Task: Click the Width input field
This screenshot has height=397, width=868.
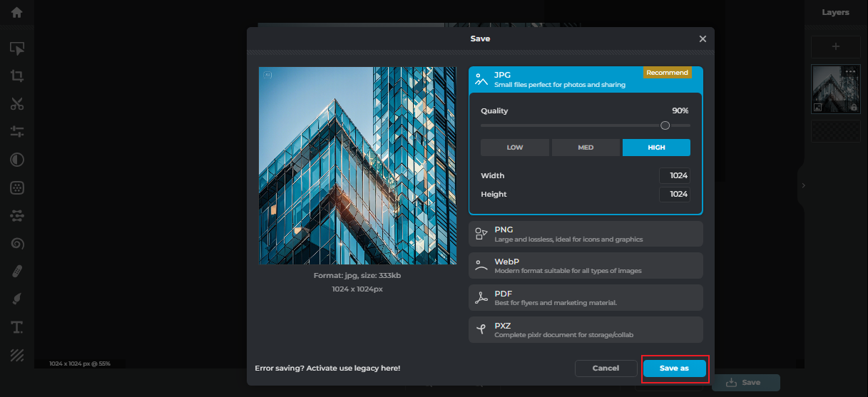Action: [674, 175]
